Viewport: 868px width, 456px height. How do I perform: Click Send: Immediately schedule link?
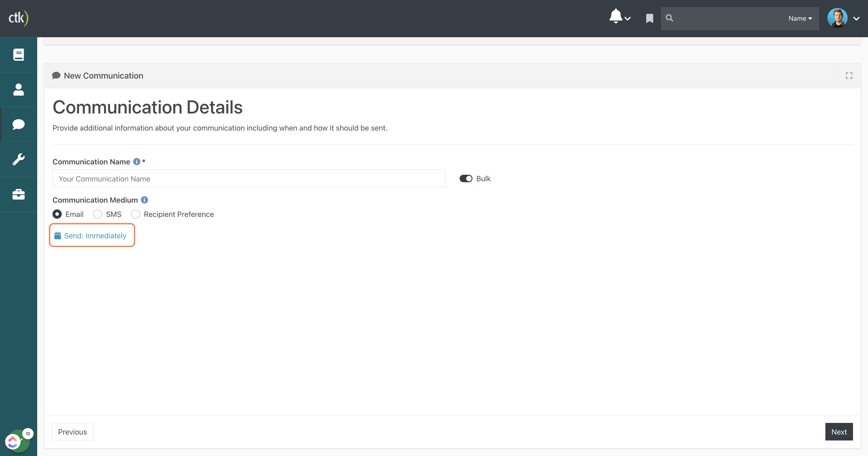(90, 235)
